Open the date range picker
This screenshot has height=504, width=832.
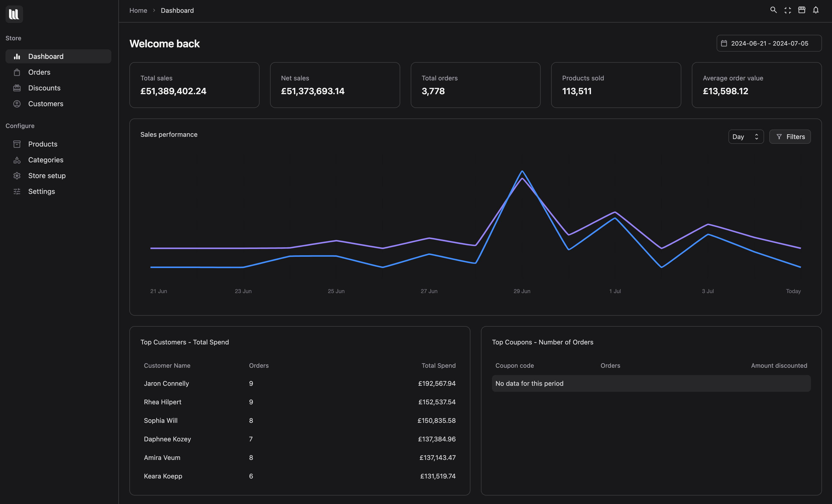(x=769, y=43)
